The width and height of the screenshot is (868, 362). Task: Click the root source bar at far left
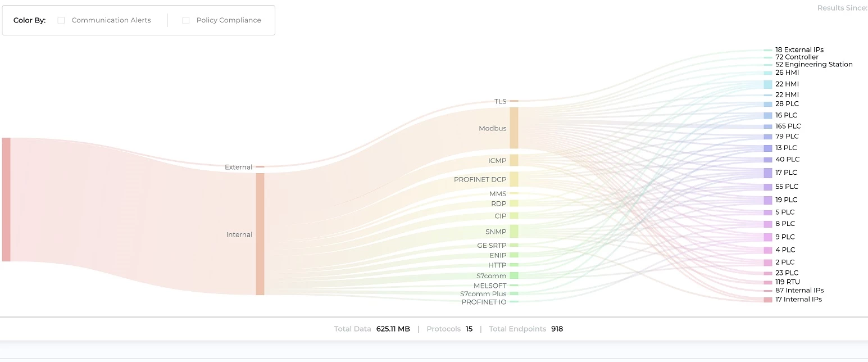point(6,200)
